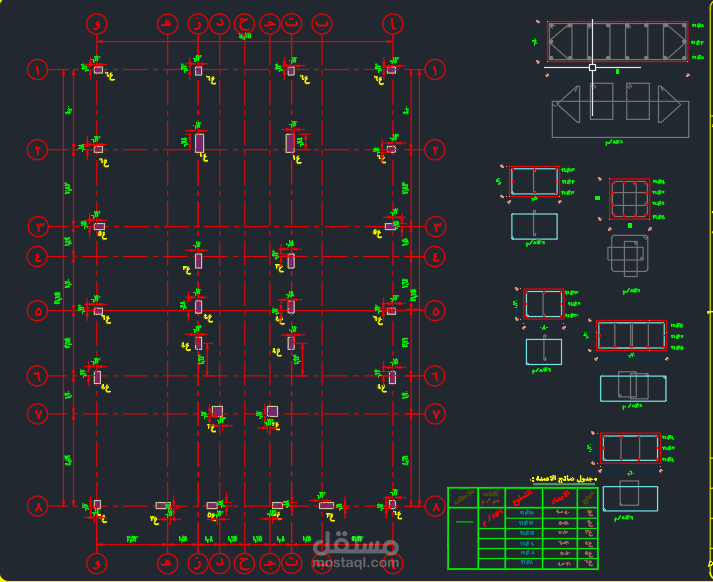
Task: Select the bottom grid bubble labeled ز
Action: [198, 563]
